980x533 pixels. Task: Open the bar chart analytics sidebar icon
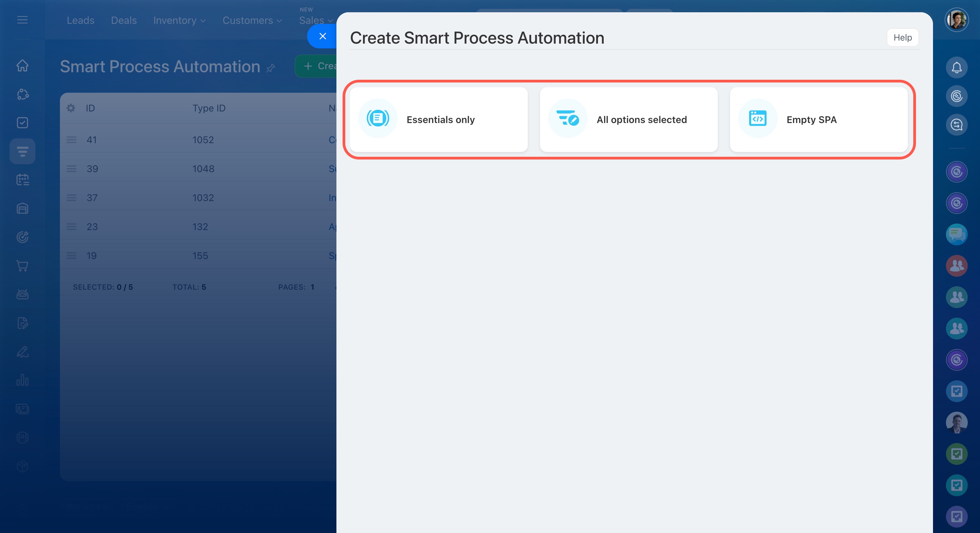[x=22, y=380]
